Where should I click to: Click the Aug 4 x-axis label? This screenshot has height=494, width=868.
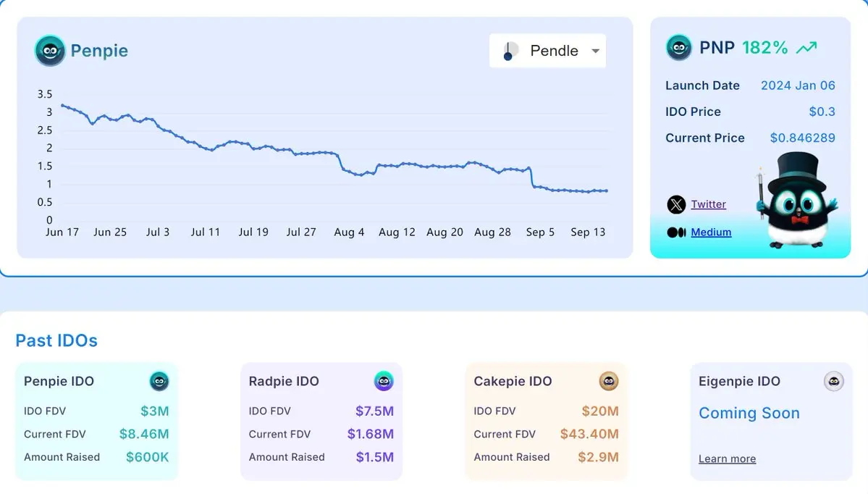tap(349, 233)
